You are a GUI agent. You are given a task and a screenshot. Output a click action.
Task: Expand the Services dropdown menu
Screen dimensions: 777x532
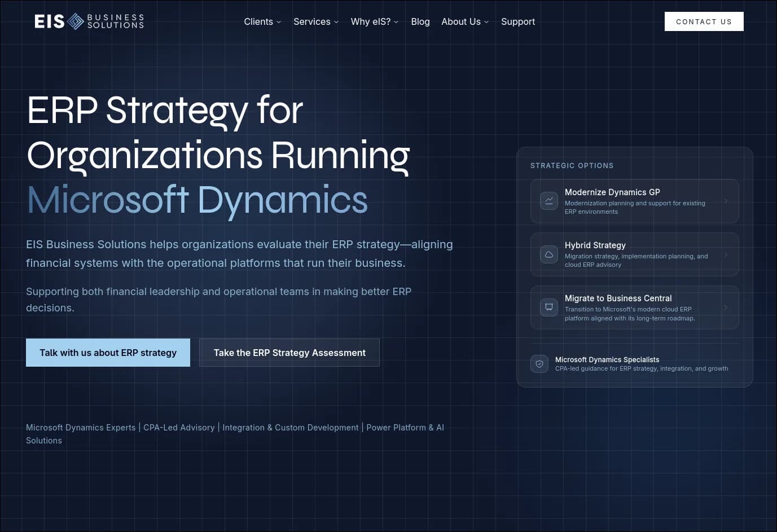[316, 21]
